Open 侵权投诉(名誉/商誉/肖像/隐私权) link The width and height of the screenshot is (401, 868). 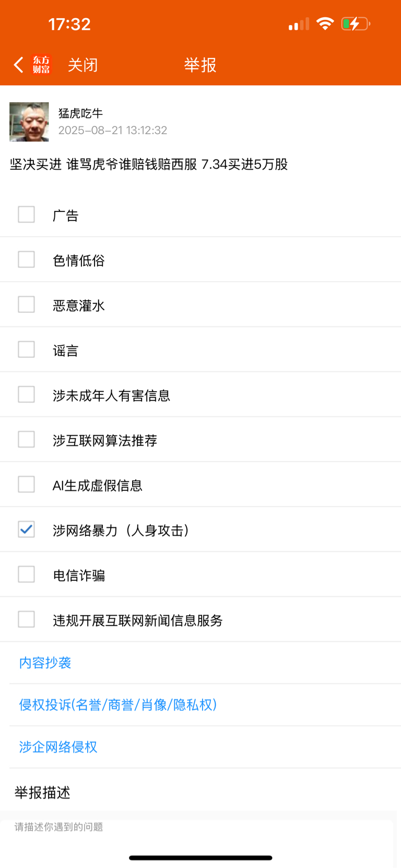click(x=118, y=705)
